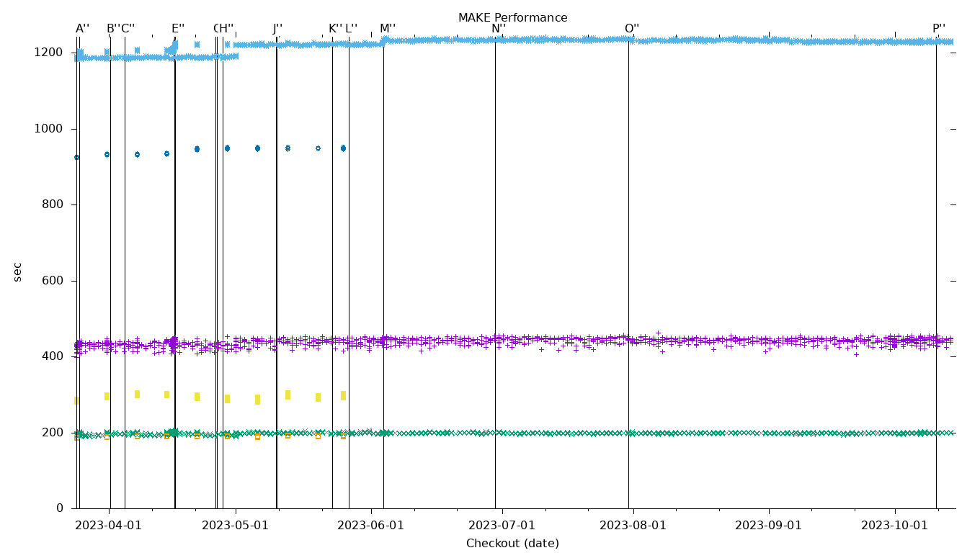980x553 pixels.
Task: Click the 2023-06-01 date label
Action: 371,526
